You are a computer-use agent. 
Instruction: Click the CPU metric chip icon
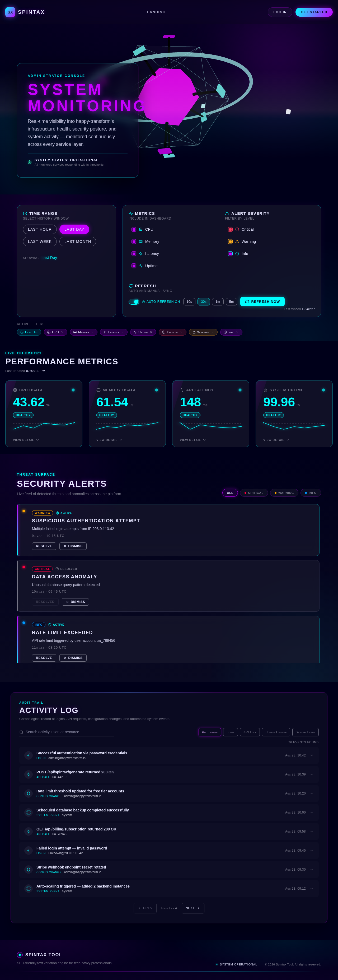point(141,229)
